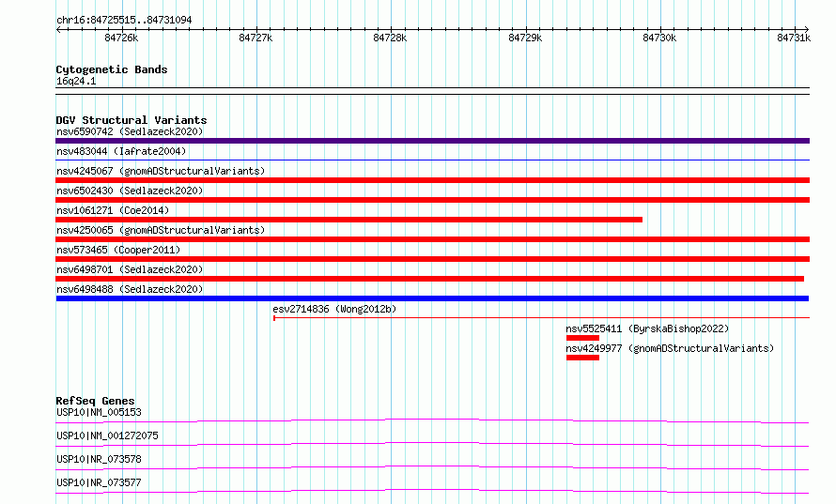Open variant nsv4245067 (gnomADStructuralVariants) label

pyautogui.click(x=161, y=171)
